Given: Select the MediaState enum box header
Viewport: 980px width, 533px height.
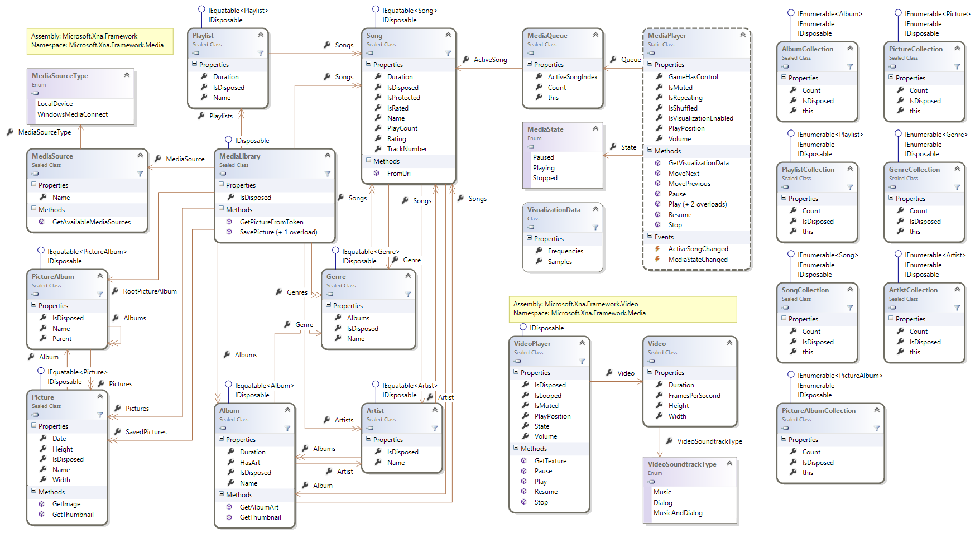Looking at the screenshot, I should pyautogui.click(x=563, y=137).
